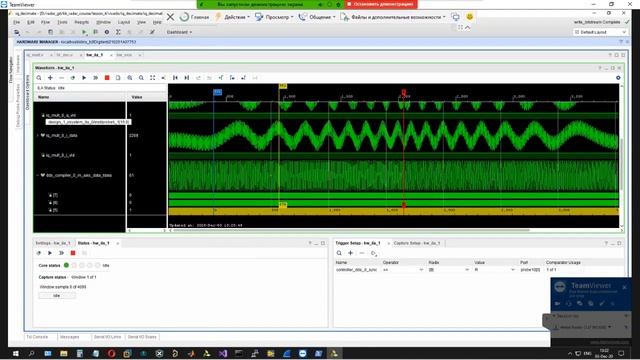
Task: Collapse the dds_compiler_0_m_axis_data_tdata bus
Action: click(x=38, y=175)
